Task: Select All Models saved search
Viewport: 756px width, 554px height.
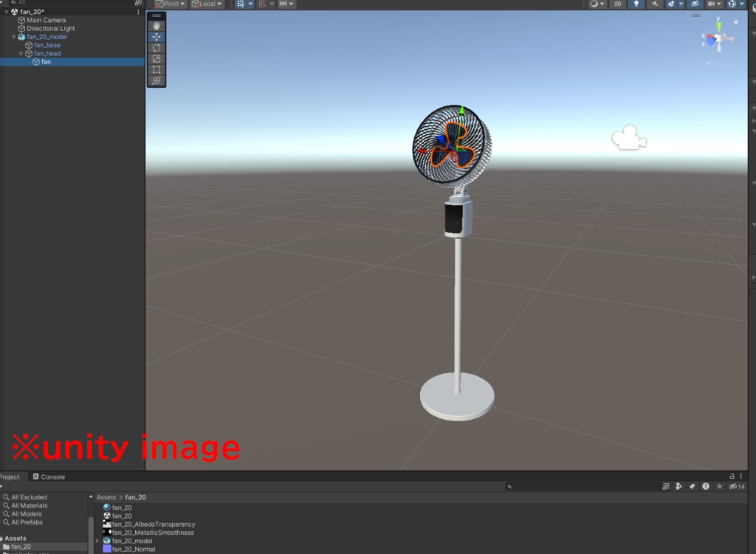Action: point(26,514)
